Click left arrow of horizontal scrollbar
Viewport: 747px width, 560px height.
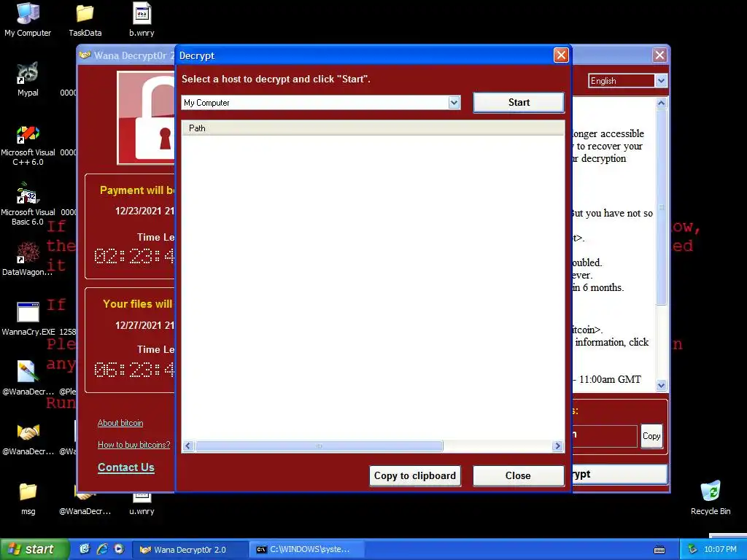[x=187, y=446]
